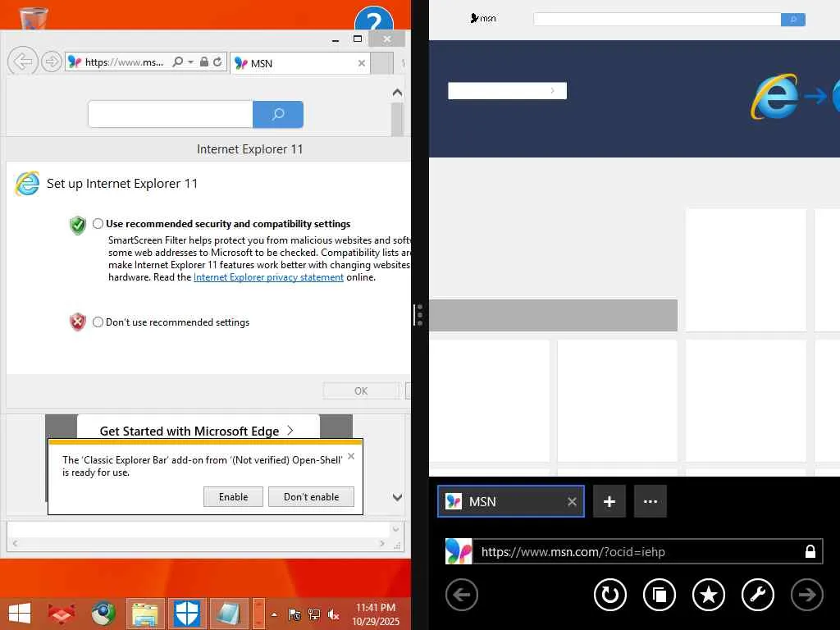840x630 pixels.
Task: Open Action Center flag in system tray
Action: point(294,614)
